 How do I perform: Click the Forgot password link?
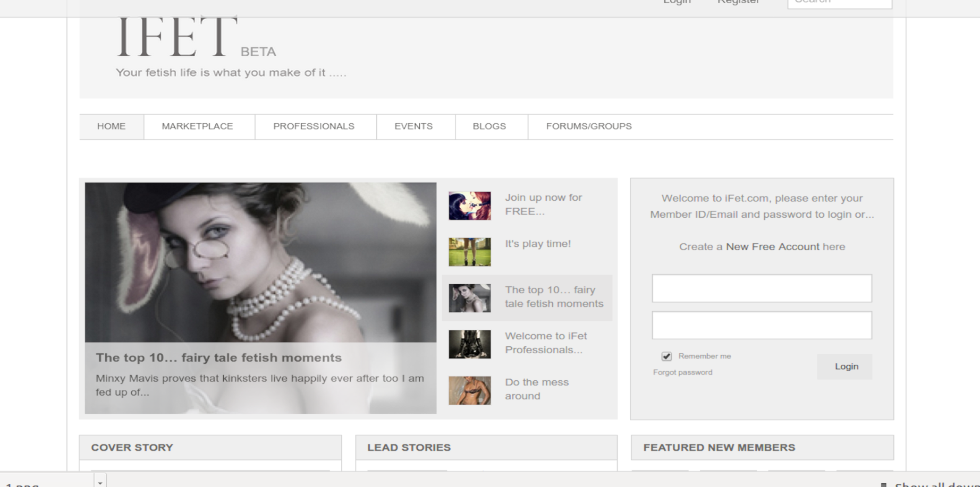point(682,372)
